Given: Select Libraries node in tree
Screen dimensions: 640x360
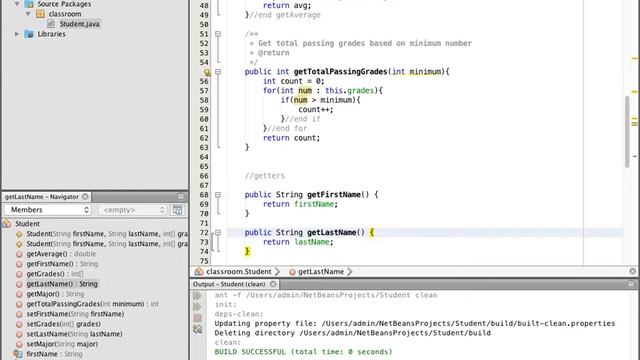Looking at the screenshot, I should click(51, 34).
